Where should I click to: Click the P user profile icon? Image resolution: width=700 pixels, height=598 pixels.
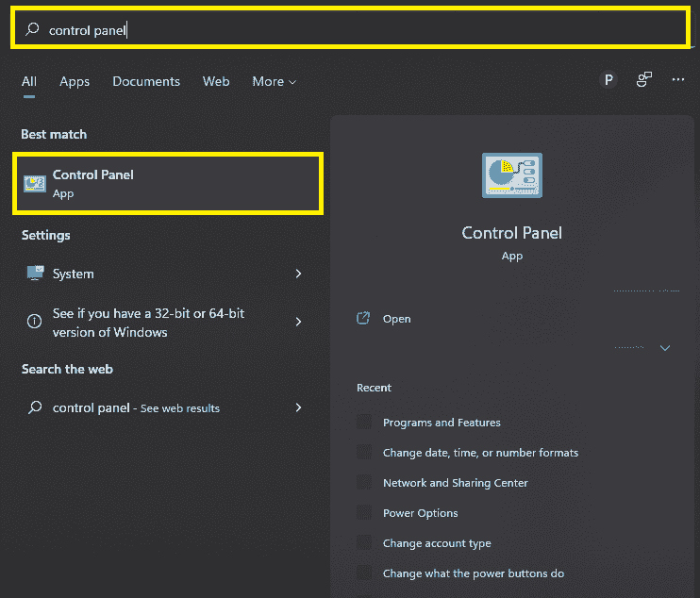(x=608, y=80)
